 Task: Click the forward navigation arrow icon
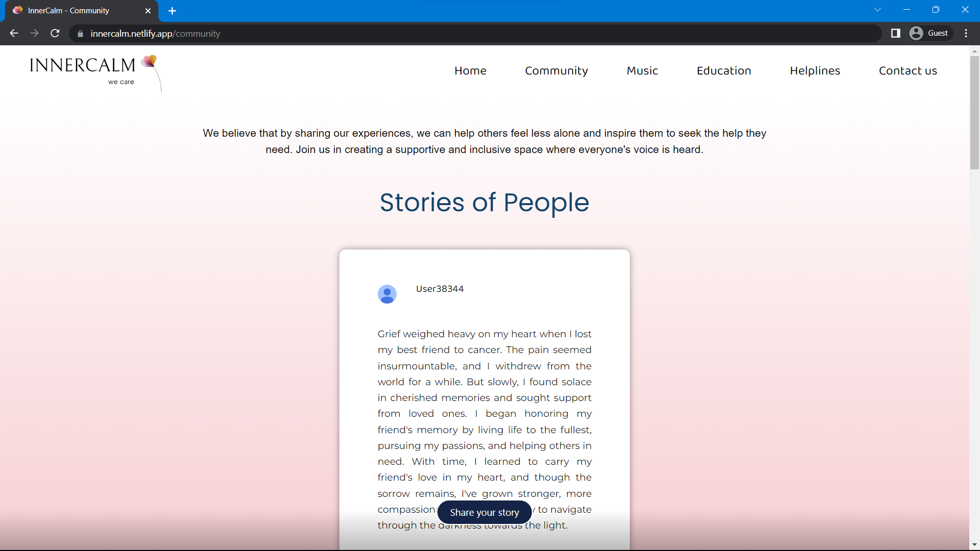click(x=34, y=34)
